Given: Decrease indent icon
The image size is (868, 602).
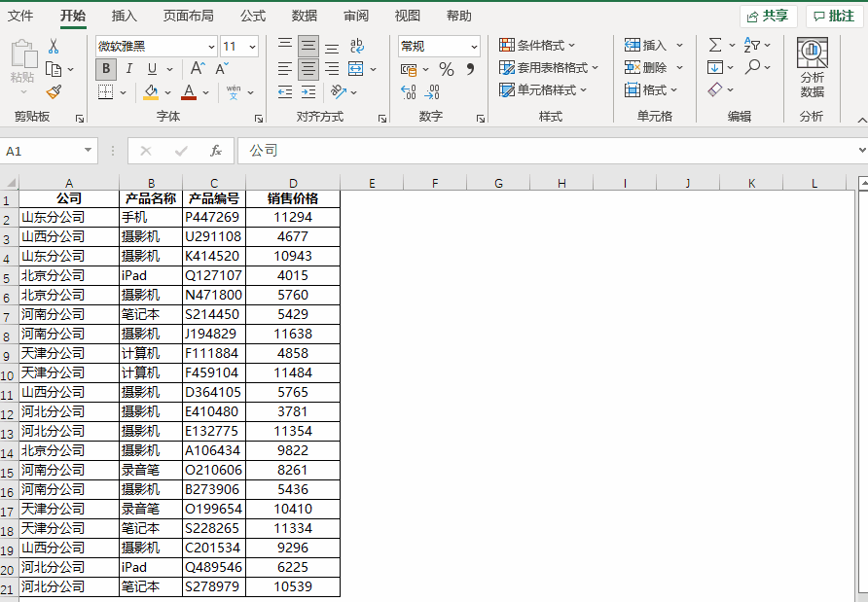Looking at the screenshot, I should [x=285, y=91].
